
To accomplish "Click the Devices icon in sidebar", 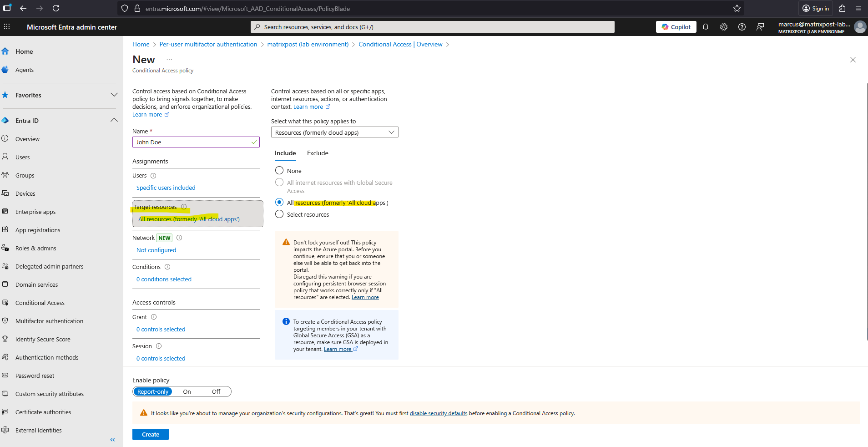I will point(5,193).
